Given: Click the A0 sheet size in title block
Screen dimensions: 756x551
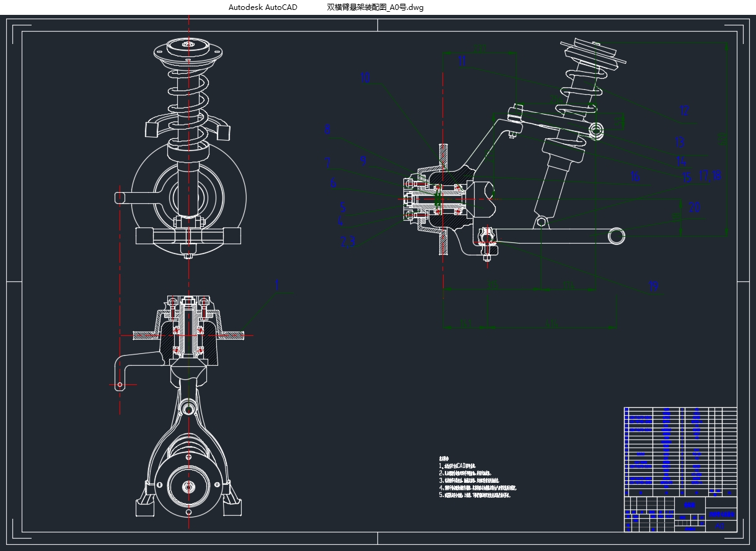Looking at the screenshot, I should click(x=720, y=526).
